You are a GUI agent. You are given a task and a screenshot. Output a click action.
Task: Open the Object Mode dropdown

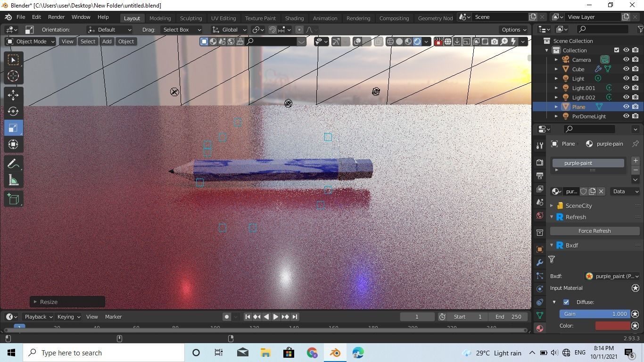tap(30, 41)
